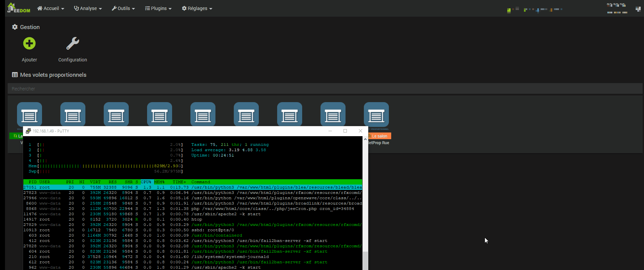Select htop row PID 603 containerd
The height and width of the screenshot is (270, 644).
pyautogui.click(x=193, y=235)
